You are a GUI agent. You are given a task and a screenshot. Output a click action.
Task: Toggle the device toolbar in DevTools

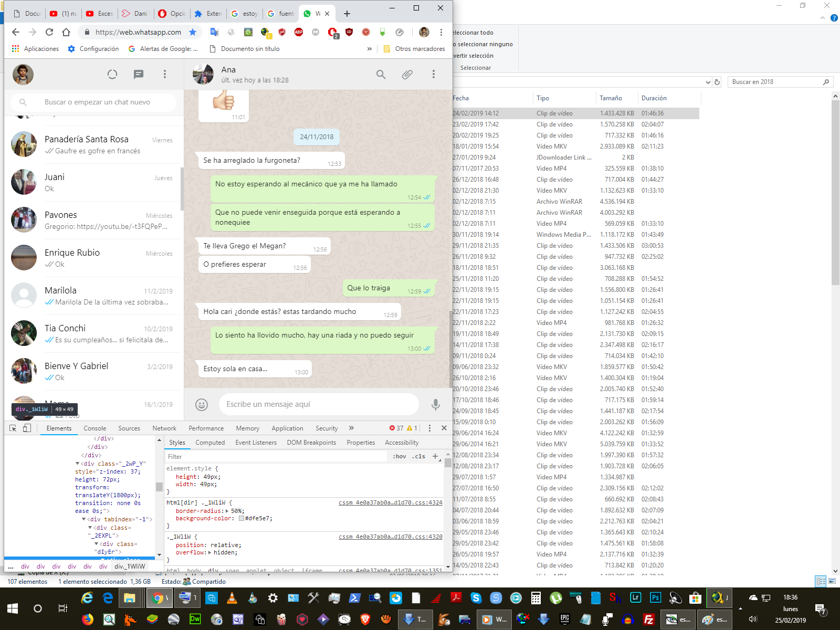pyautogui.click(x=27, y=428)
